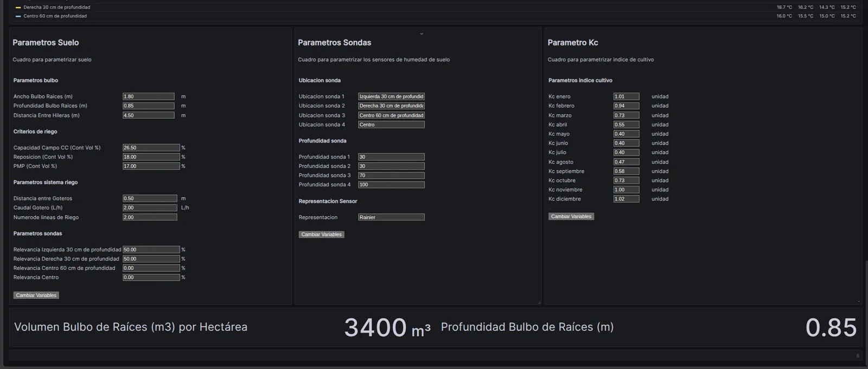This screenshot has width=868, height=369.
Task: Click the Parametro Kc panel title
Action: pos(573,42)
